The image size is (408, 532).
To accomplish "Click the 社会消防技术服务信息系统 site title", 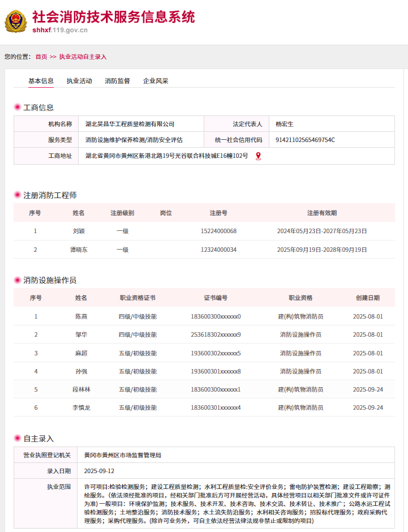I will pyautogui.click(x=113, y=16).
